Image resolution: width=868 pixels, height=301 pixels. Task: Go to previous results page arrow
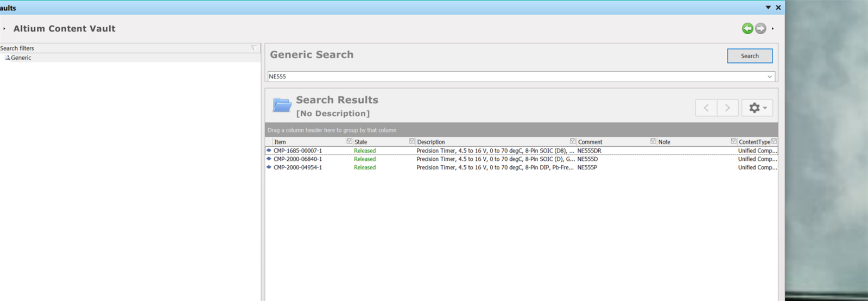tap(706, 108)
